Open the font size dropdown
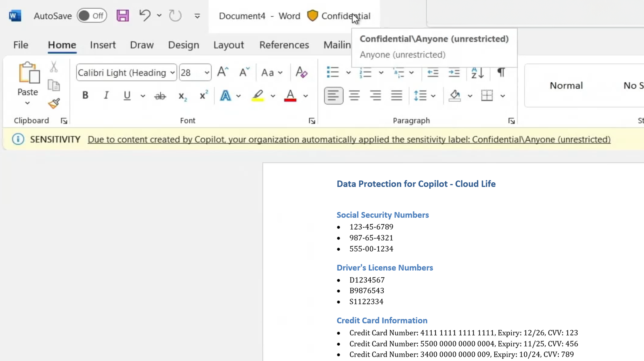This screenshot has height=361, width=644. click(x=207, y=72)
